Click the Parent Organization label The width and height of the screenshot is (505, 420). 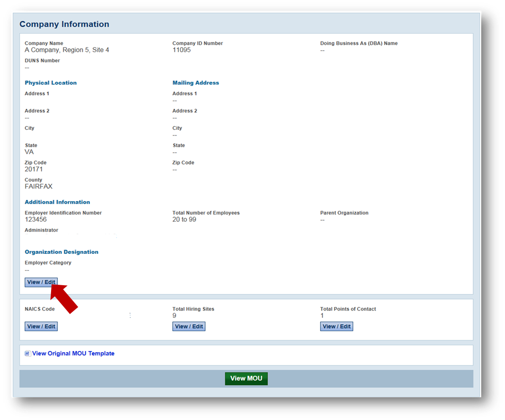pyautogui.click(x=344, y=213)
